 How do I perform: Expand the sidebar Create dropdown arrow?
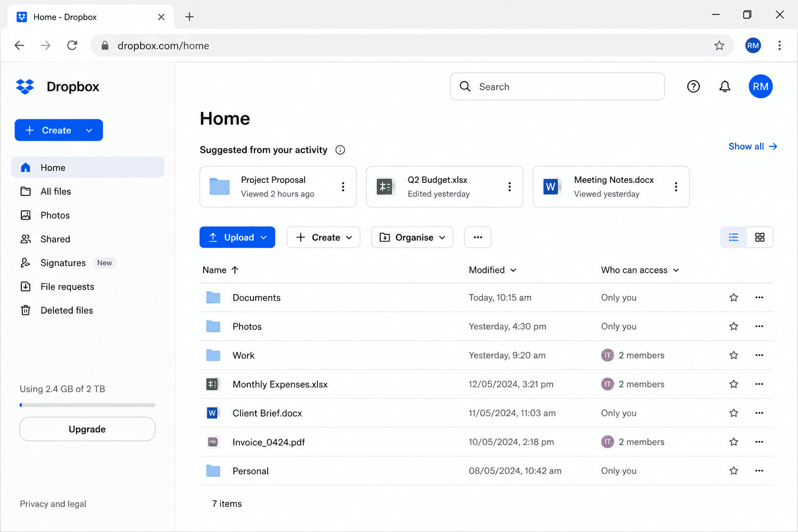point(89,130)
